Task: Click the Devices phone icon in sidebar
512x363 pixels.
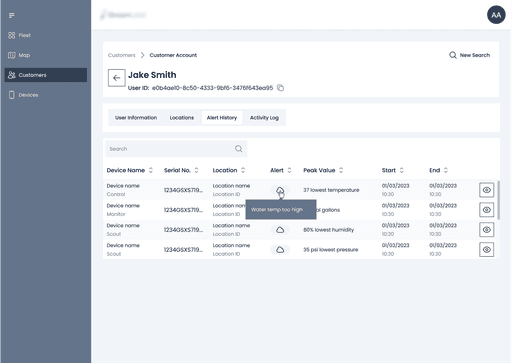Action: coord(12,95)
